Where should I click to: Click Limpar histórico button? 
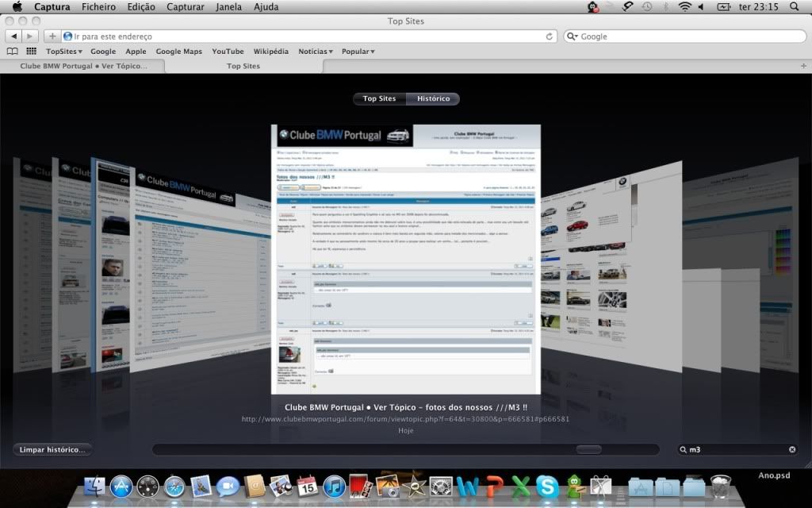coord(52,449)
